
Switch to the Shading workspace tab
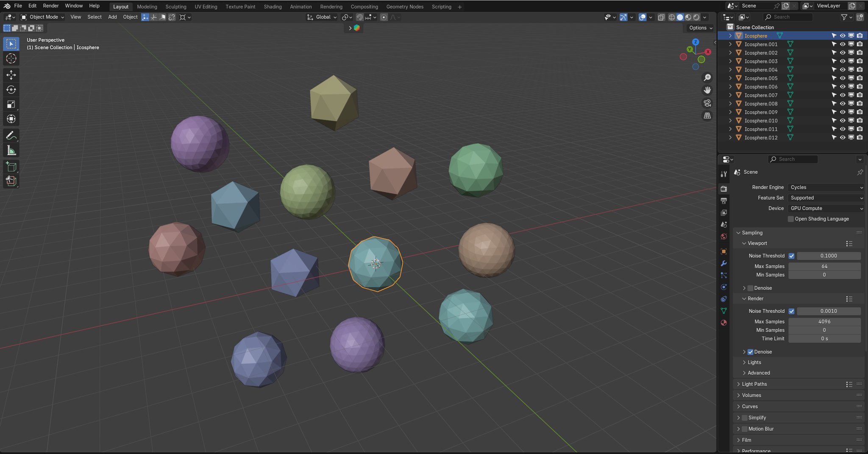(273, 6)
